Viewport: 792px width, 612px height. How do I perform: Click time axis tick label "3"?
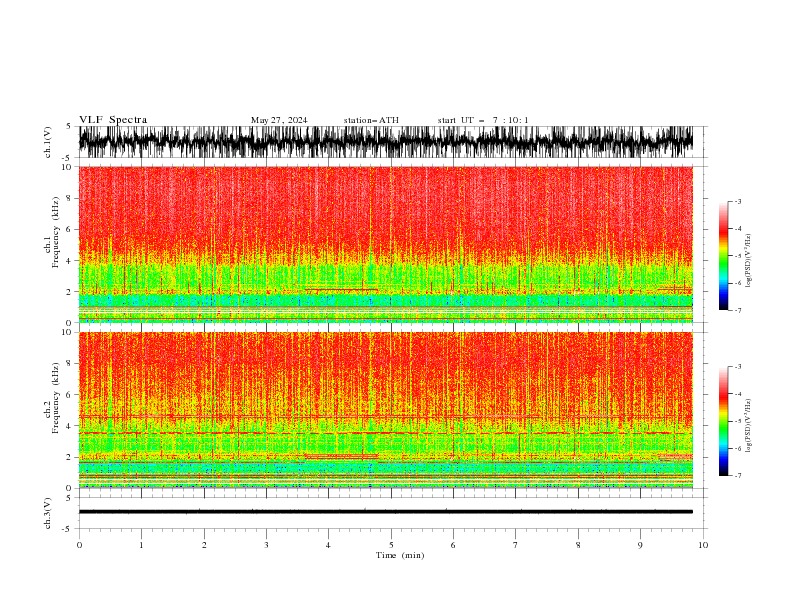266,545
